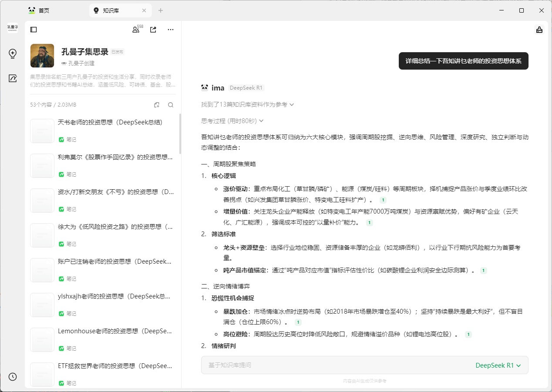Open the note edit icon in left rail
This screenshot has height=392, width=552.
[x=13, y=78]
